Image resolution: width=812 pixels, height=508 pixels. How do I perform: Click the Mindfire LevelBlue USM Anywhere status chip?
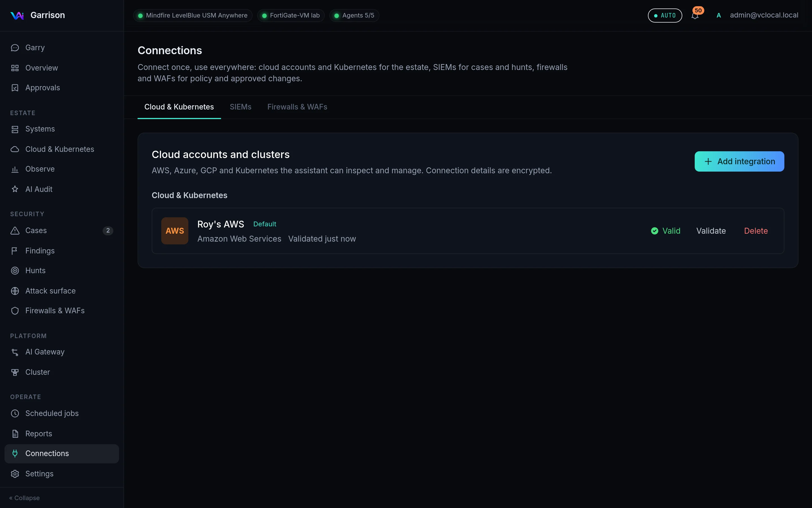click(193, 16)
